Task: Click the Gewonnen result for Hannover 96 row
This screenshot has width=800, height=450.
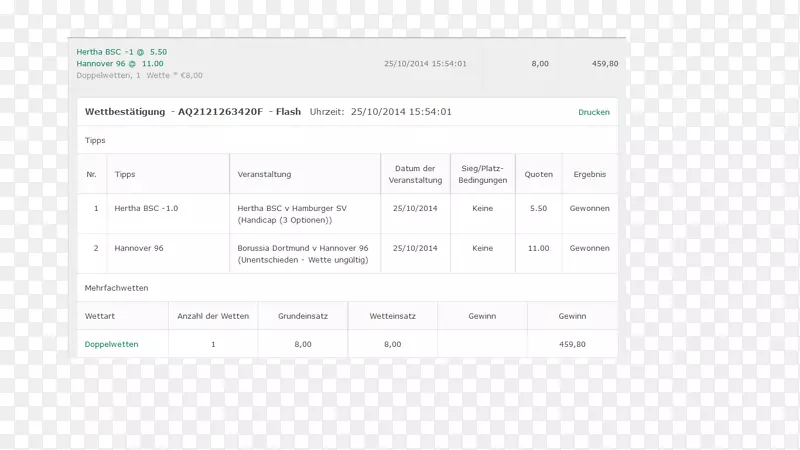Action: pos(589,248)
